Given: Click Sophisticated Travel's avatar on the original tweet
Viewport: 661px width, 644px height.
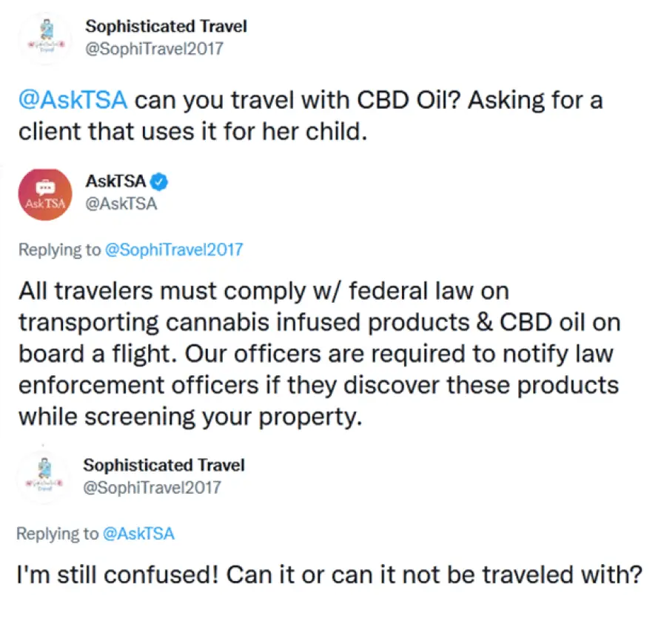Looking at the screenshot, I should click(x=43, y=40).
